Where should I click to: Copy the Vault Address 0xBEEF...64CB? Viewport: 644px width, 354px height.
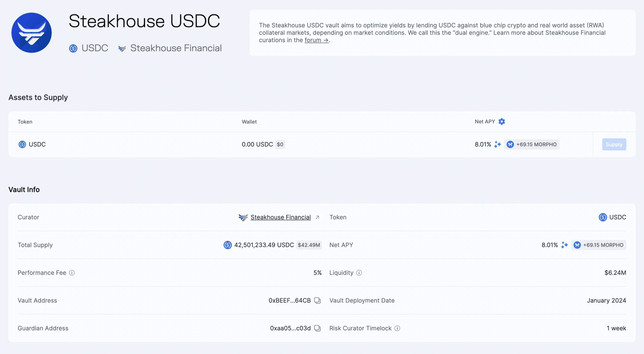pos(317,300)
